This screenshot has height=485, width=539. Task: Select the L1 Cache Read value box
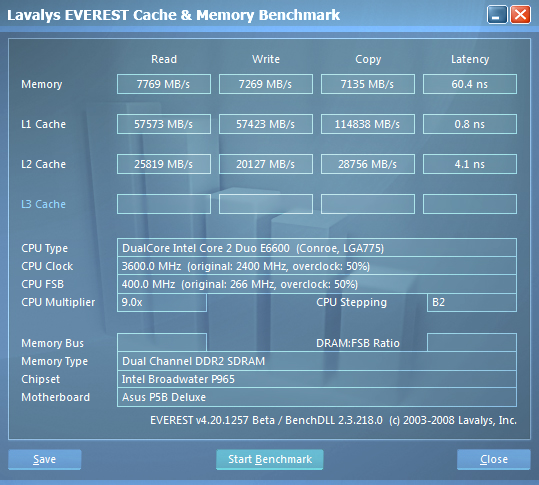(164, 124)
